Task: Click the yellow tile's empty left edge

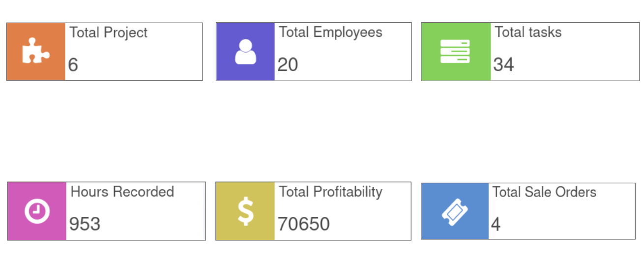Action: pos(222,211)
